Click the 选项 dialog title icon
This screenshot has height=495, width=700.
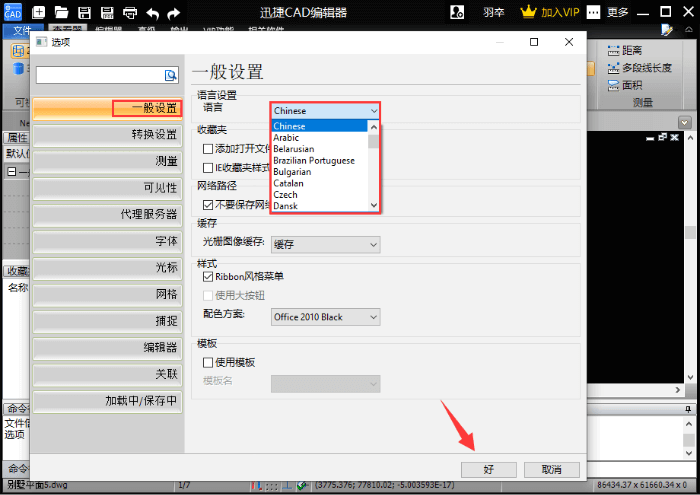click(x=42, y=42)
